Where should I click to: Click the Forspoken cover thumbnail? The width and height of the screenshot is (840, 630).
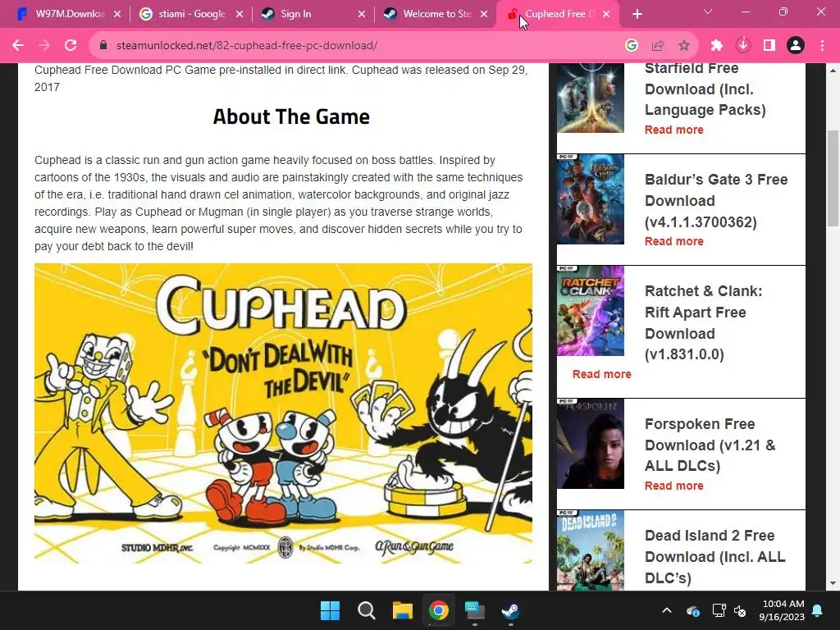591,444
